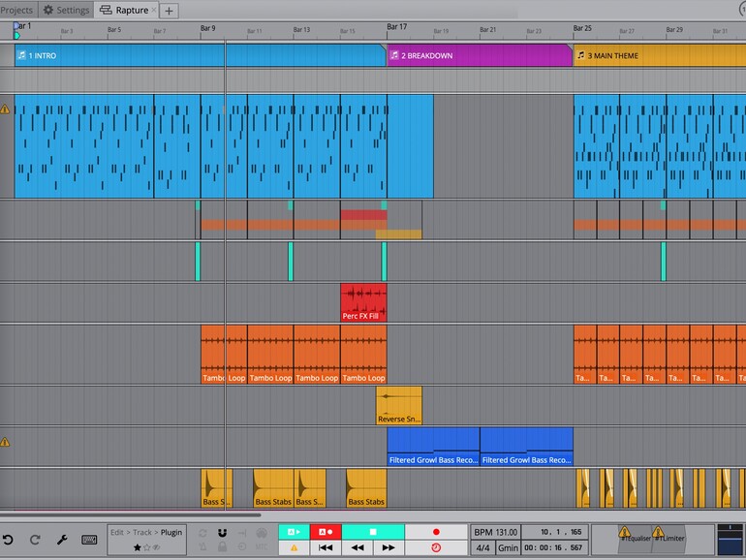Redo the last undone action
746x560 pixels.
point(35,540)
